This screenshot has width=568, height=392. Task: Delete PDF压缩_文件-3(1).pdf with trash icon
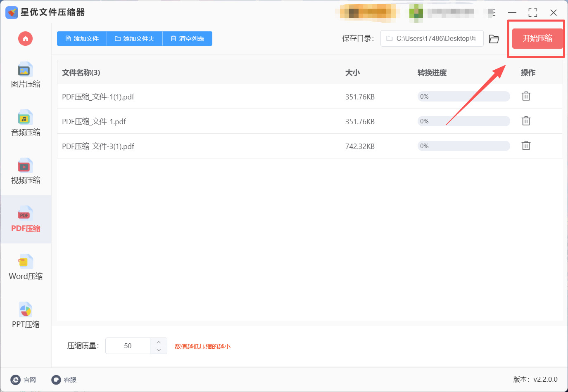click(x=526, y=146)
